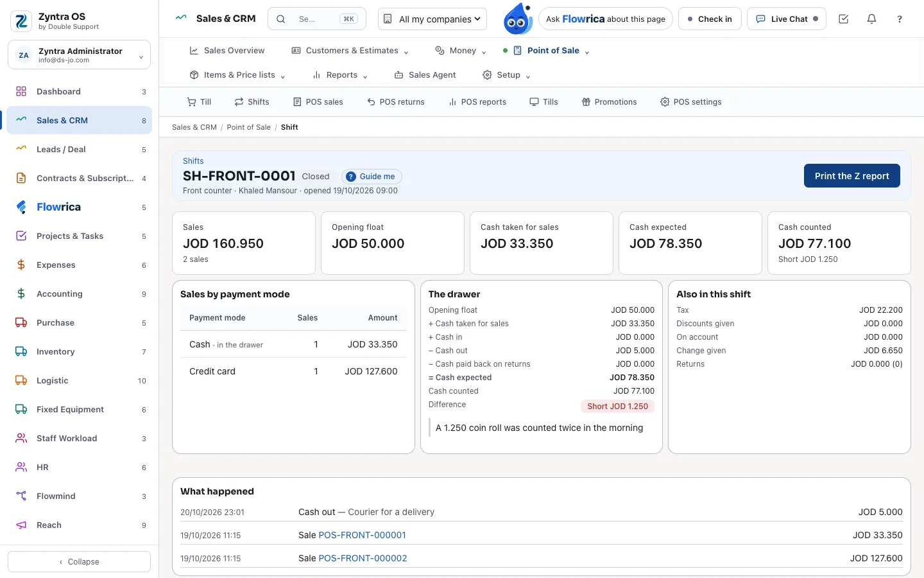
Task: Open Flowrica in the sidebar
Action: pos(80,207)
